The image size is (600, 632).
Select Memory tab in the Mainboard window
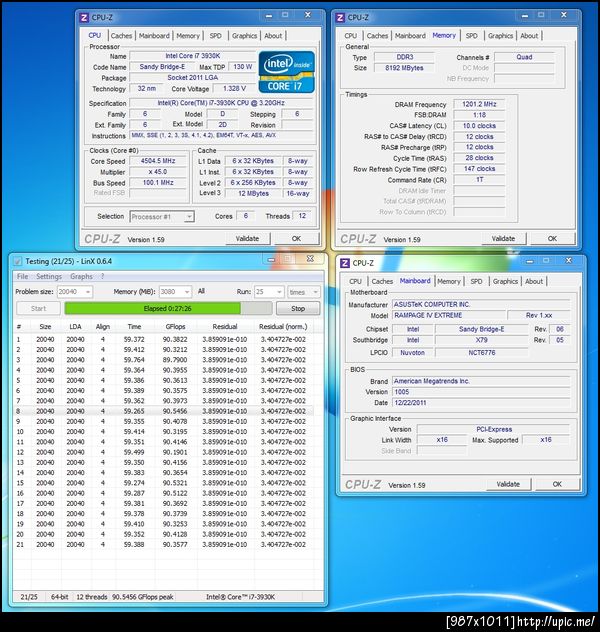click(448, 281)
